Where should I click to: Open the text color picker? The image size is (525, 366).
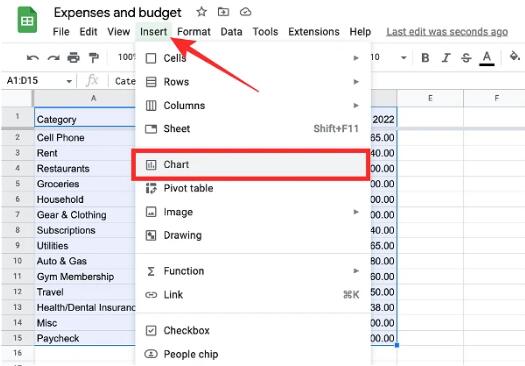tap(486, 58)
